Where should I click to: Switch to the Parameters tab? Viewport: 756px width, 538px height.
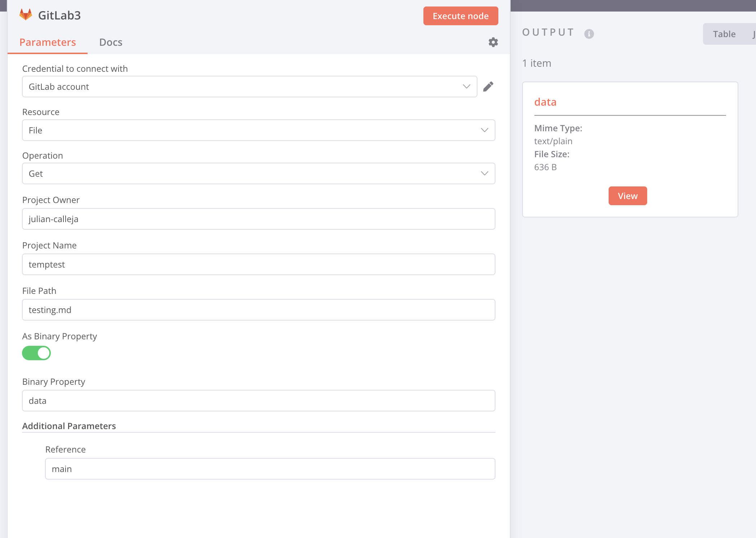[48, 42]
